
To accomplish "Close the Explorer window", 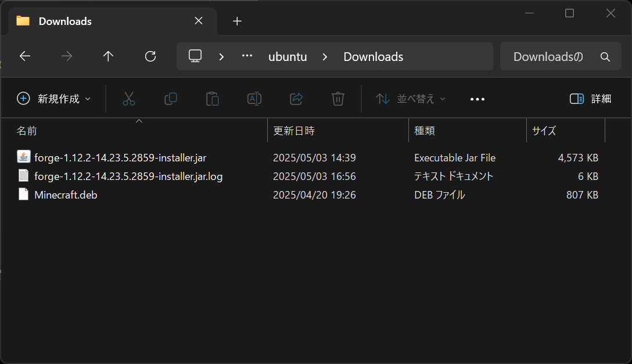I will click(611, 13).
